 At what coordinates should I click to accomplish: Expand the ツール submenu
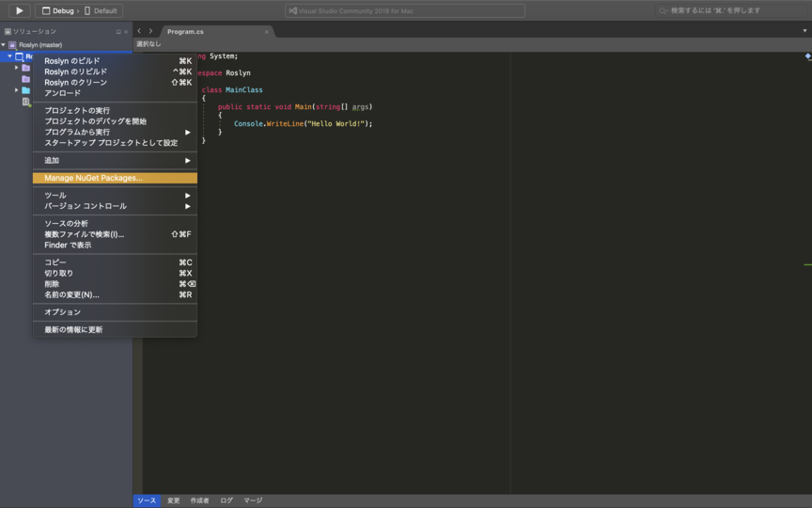pos(115,196)
